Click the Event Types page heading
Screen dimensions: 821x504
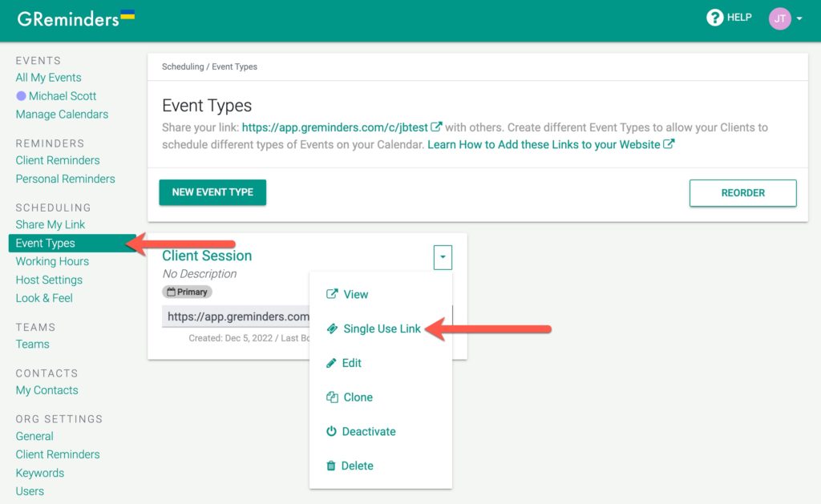click(207, 106)
